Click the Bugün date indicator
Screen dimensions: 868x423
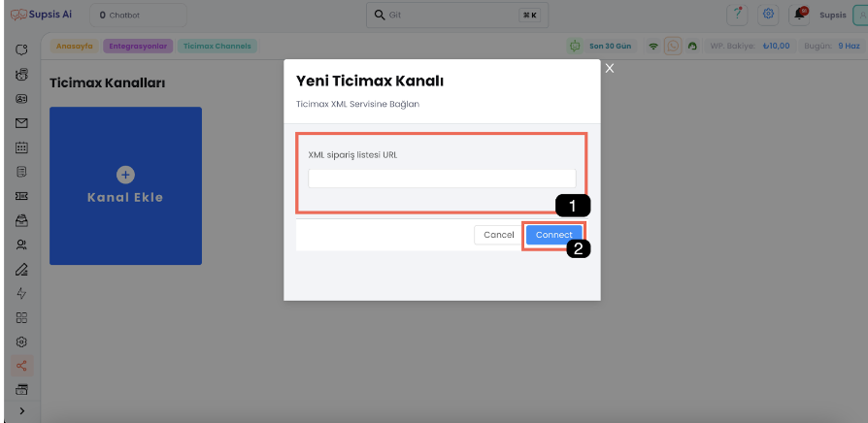[833, 46]
